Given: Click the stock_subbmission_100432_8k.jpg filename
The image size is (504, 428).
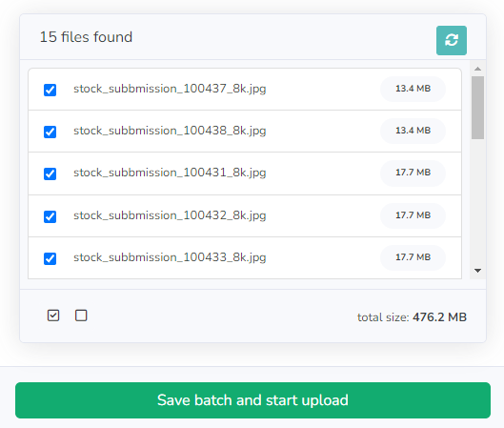Looking at the screenshot, I should click(170, 215).
